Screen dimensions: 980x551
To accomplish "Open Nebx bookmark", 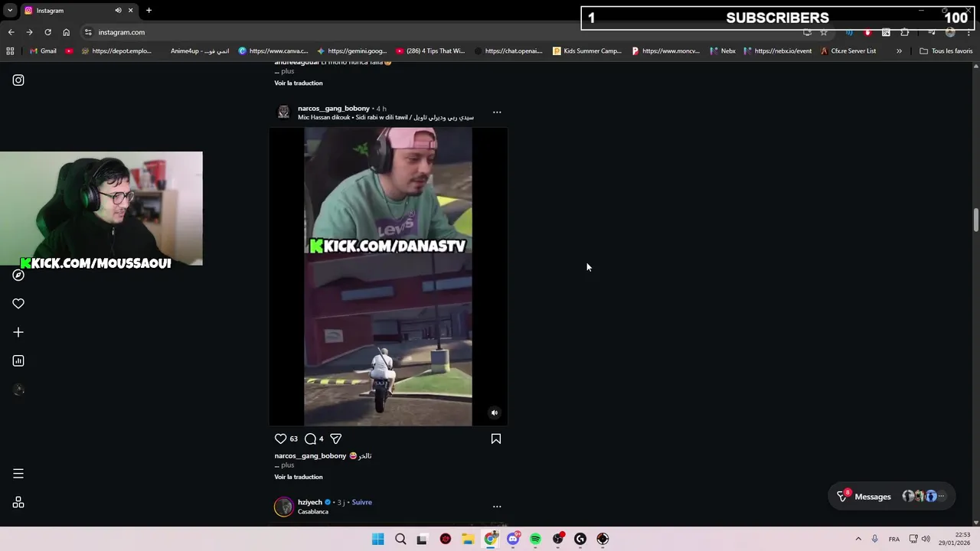I will click(723, 51).
